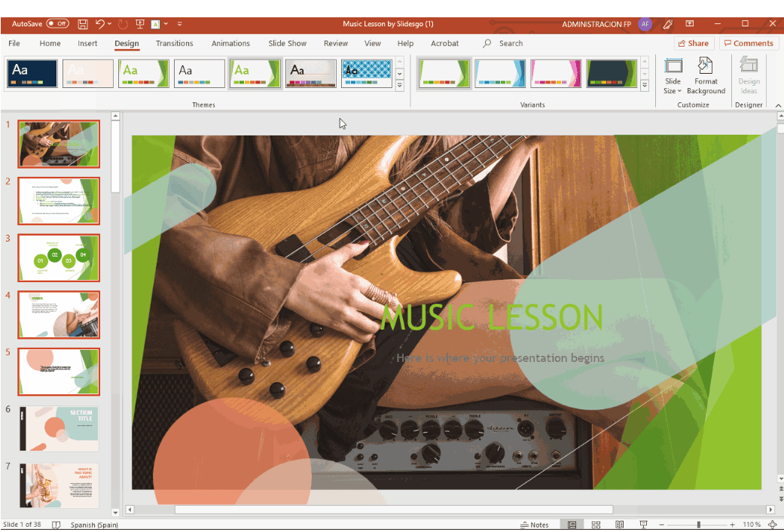Open Ribbon Display Options icon
Screen dimensions: 784x532
690,23
